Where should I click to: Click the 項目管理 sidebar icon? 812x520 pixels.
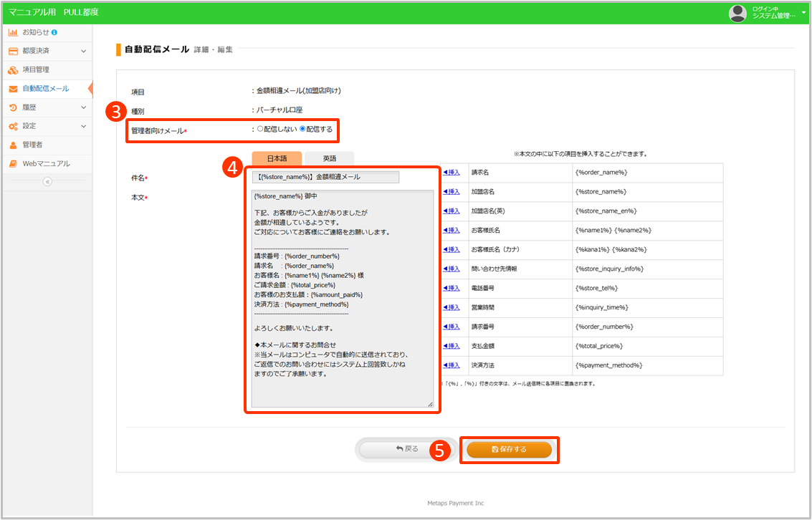(x=13, y=70)
